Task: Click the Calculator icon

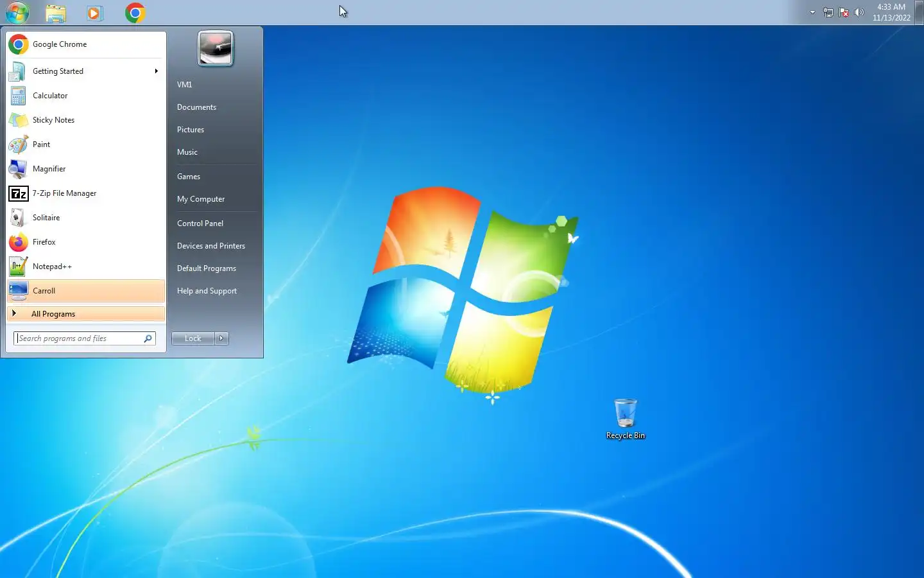Action: (x=19, y=96)
